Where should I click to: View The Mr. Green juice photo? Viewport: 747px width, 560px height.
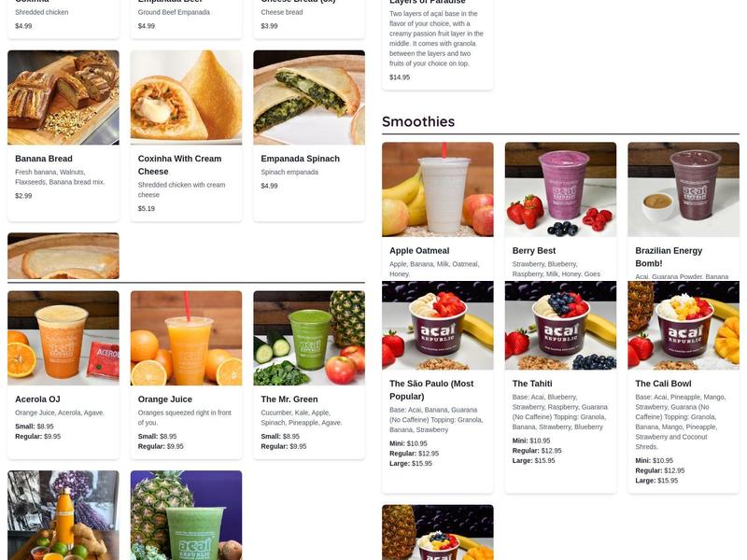(309, 338)
